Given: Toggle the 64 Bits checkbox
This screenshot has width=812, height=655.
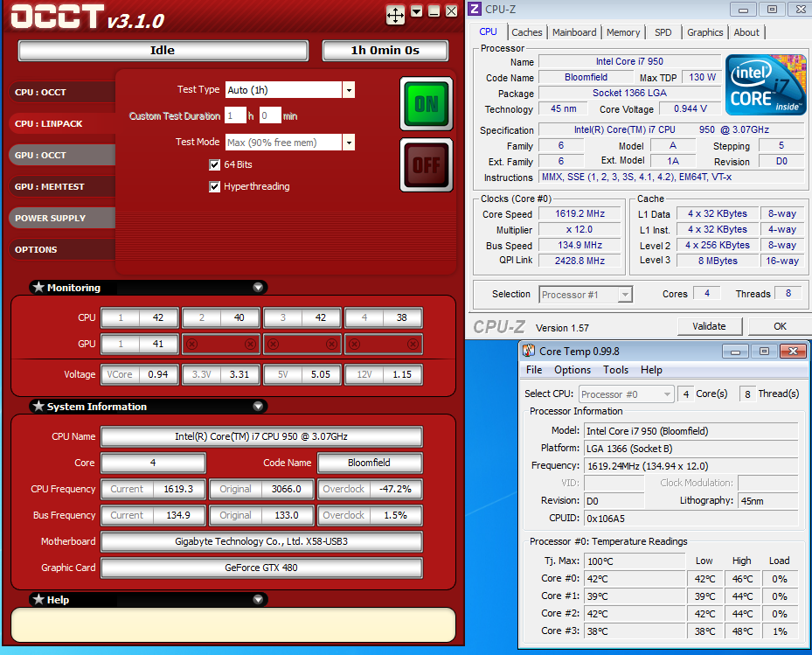Looking at the screenshot, I should pos(214,164).
